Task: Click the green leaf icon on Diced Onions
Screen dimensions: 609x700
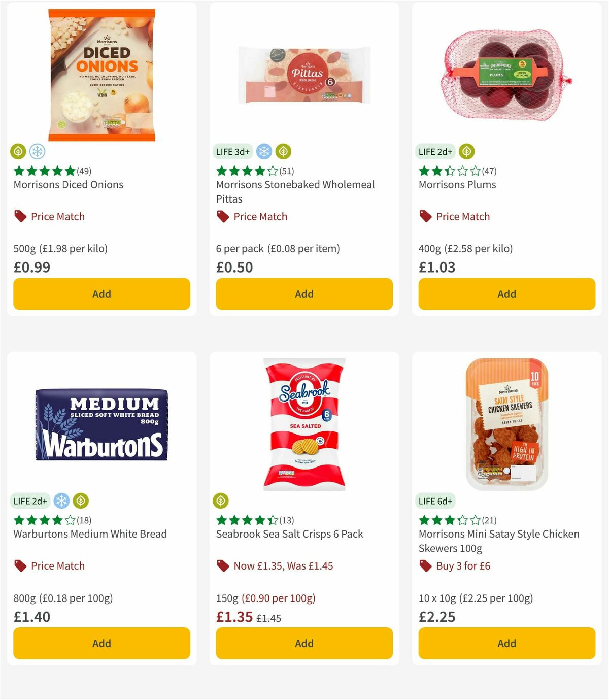Action: (x=18, y=151)
